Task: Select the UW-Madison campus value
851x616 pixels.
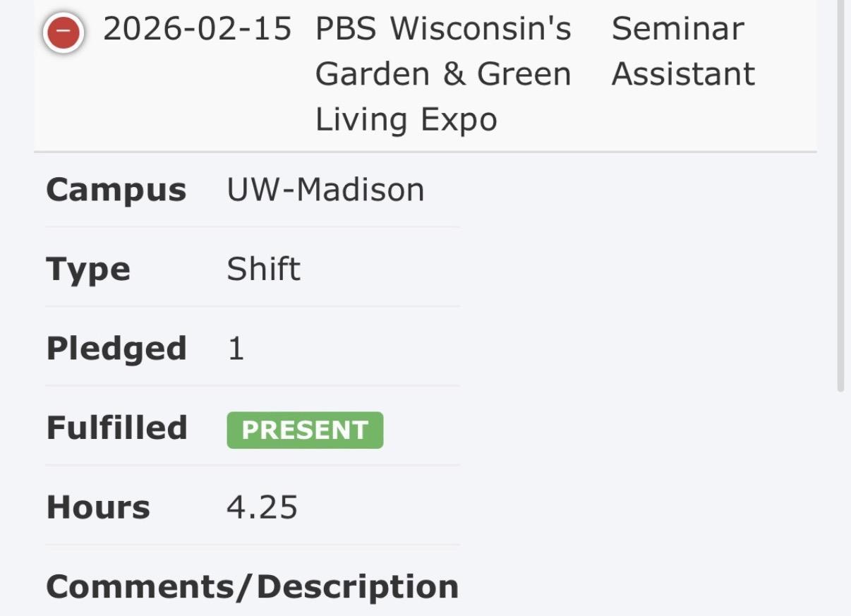Action: coord(325,190)
